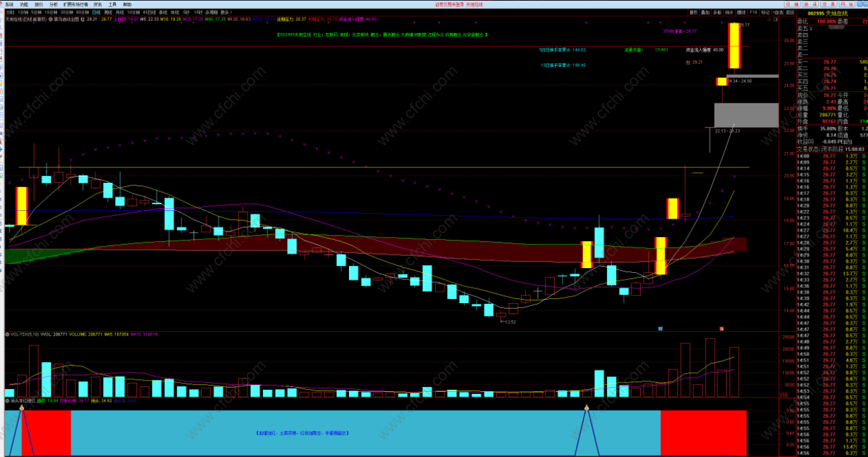Click the 自选 chart toolbar button
Image resolution: width=868 pixels, height=457 pixels.
778,12
